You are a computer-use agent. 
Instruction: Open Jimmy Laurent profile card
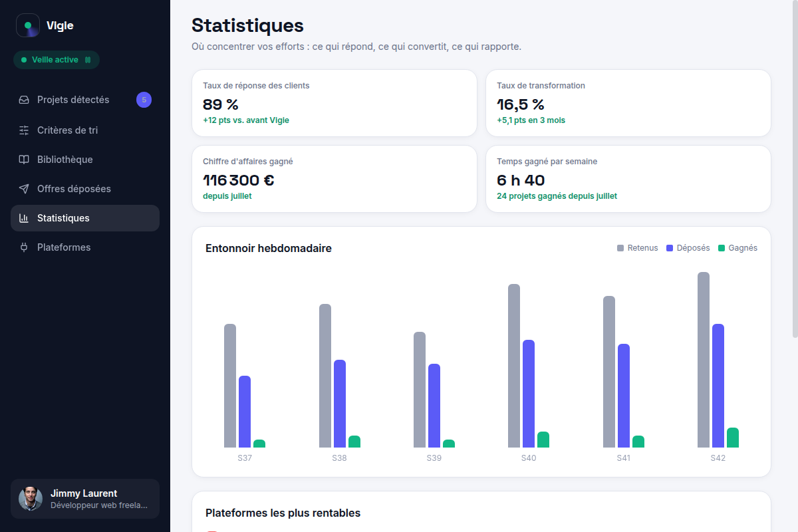point(85,499)
